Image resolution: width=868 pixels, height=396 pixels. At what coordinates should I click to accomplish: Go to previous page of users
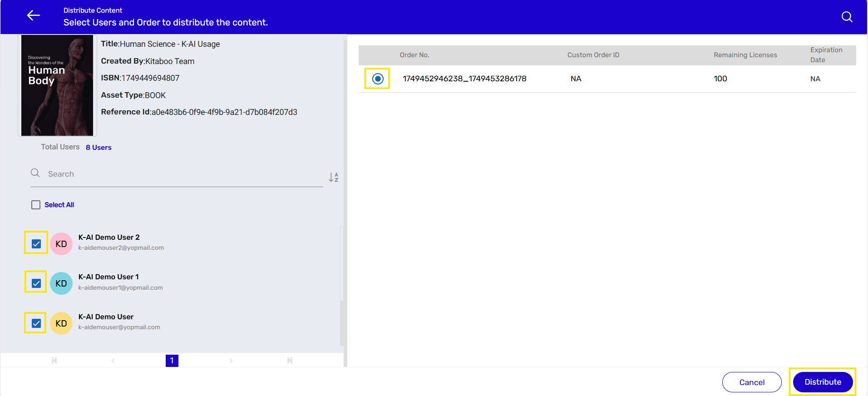[113, 361]
